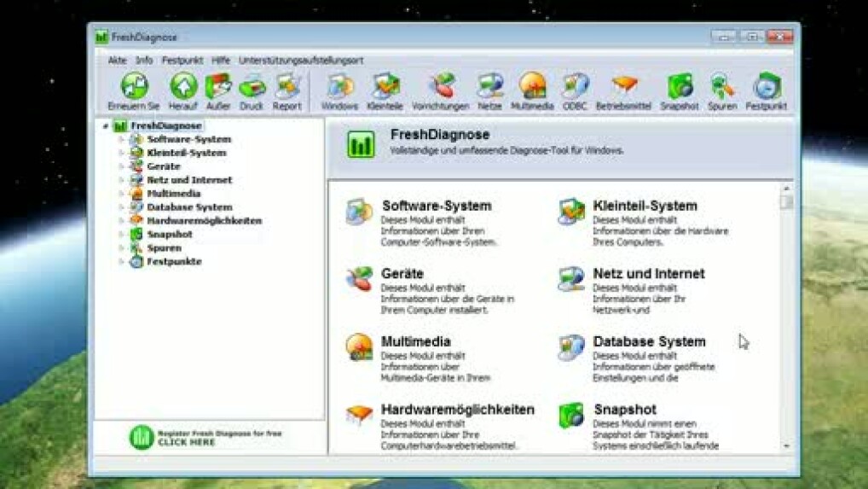The width and height of the screenshot is (868, 489).
Task: Select the Multimedia toolbar icon
Action: (532, 87)
